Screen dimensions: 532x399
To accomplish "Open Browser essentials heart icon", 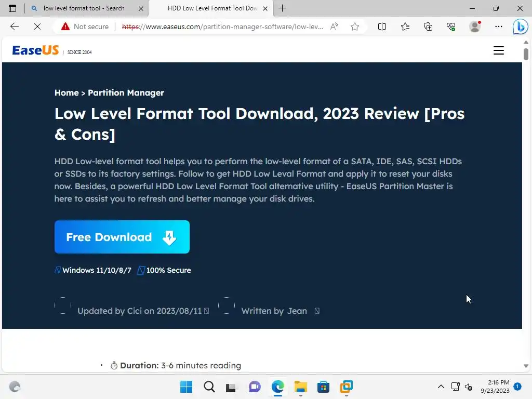I will click(451, 26).
